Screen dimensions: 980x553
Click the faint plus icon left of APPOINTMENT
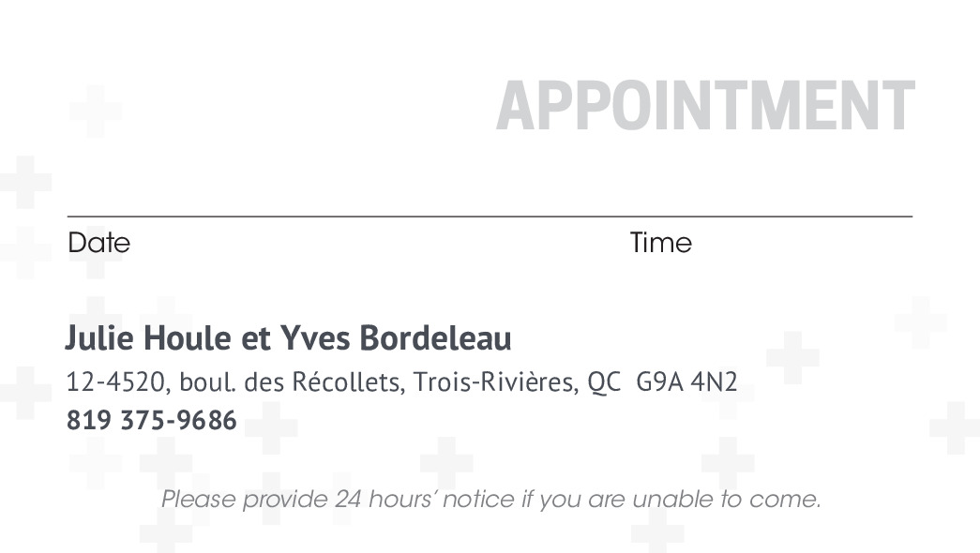tap(95, 111)
